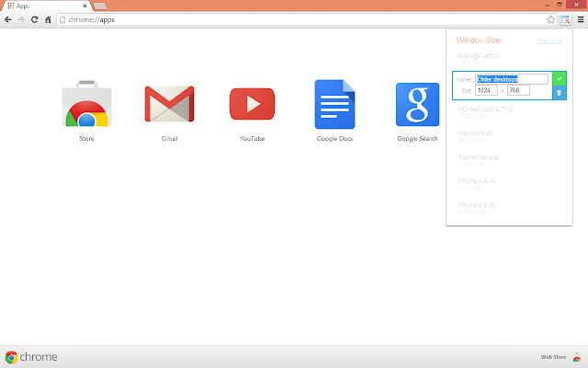The image size is (588, 368).
Task: Click the Window Sizer extension icon
Action: pyautogui.click(x=565, y=19)
